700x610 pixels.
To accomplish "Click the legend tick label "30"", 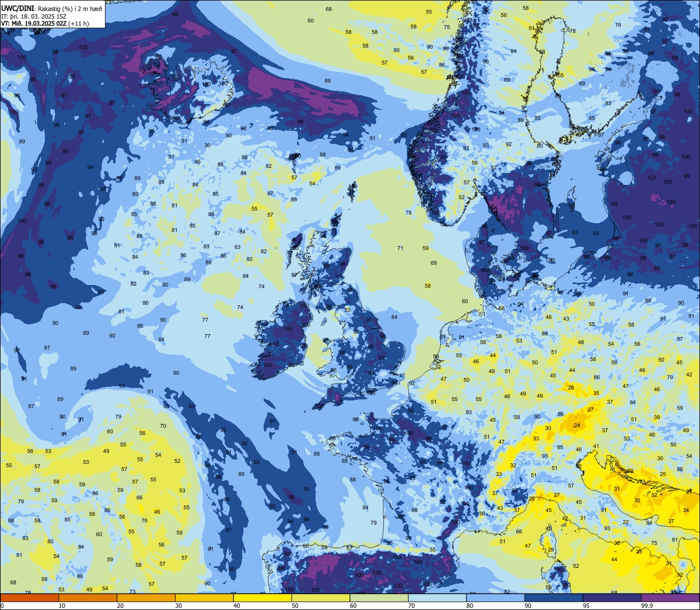I will pyautogui.click(x=178, y=606).
